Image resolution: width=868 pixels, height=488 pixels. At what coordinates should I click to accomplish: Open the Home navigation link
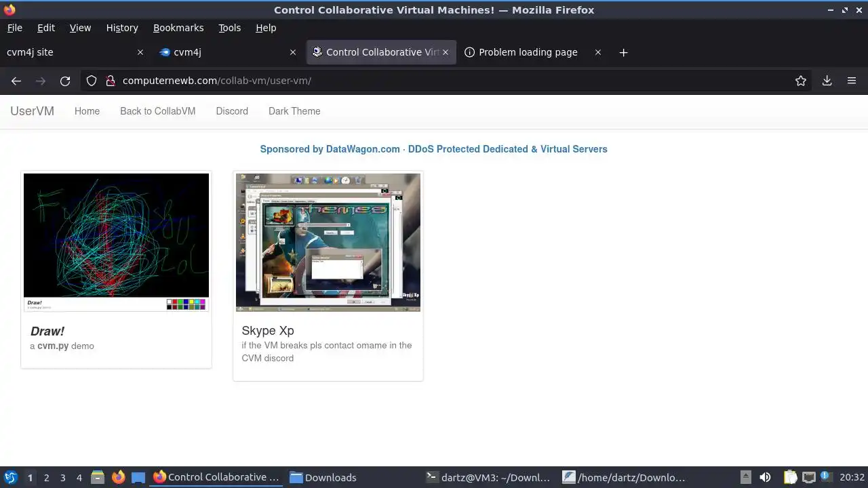(87, 111)
